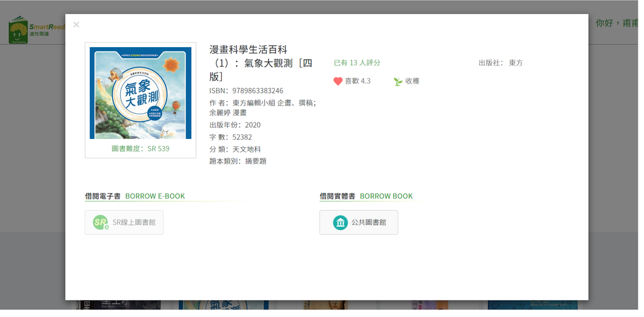
Task: Click the 已有 13 人評分 rating text
Action: point(357,63)
